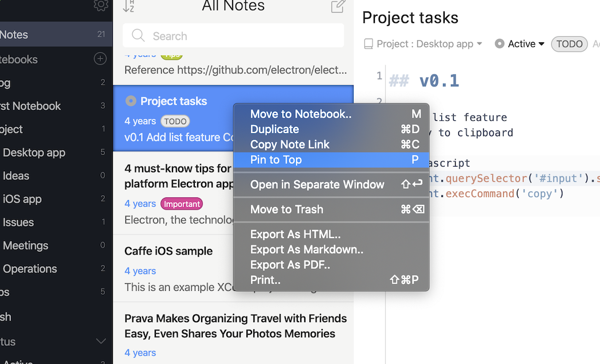Click the Active status circle icon in editor

[500, 44]
